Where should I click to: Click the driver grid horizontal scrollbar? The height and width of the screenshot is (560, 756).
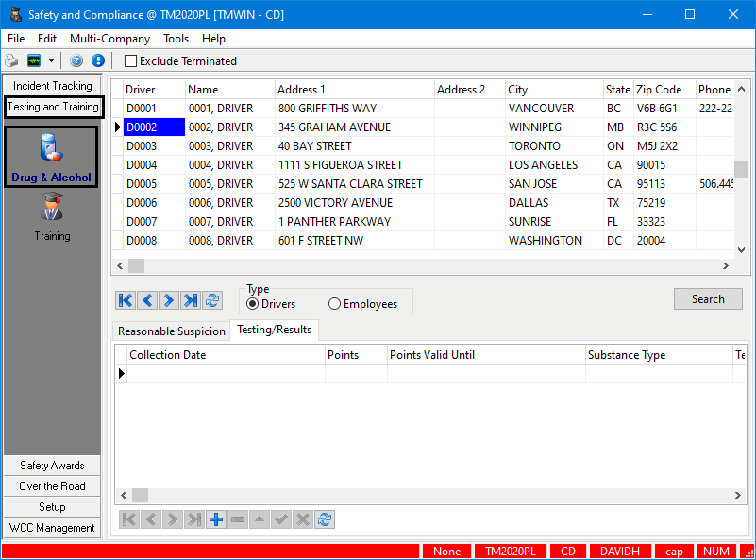coord(425,267)
